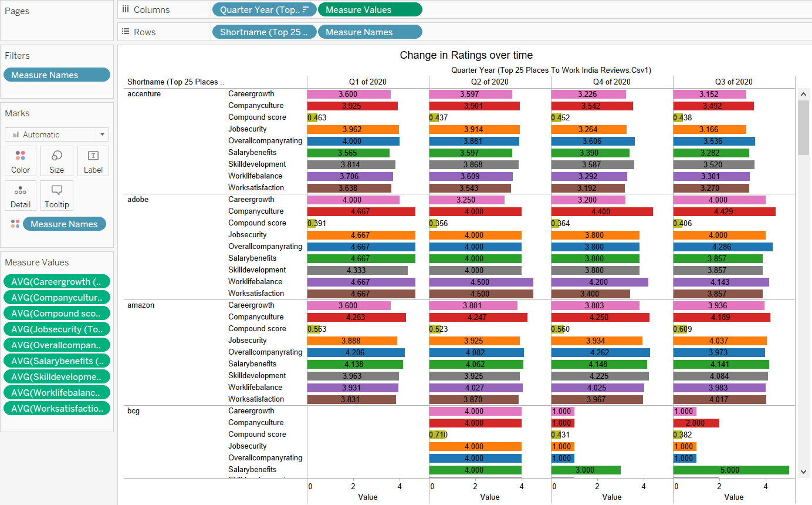Click the Columns shelf icon
The width and height of the screenshot is (812, 505).
(126, 9)
